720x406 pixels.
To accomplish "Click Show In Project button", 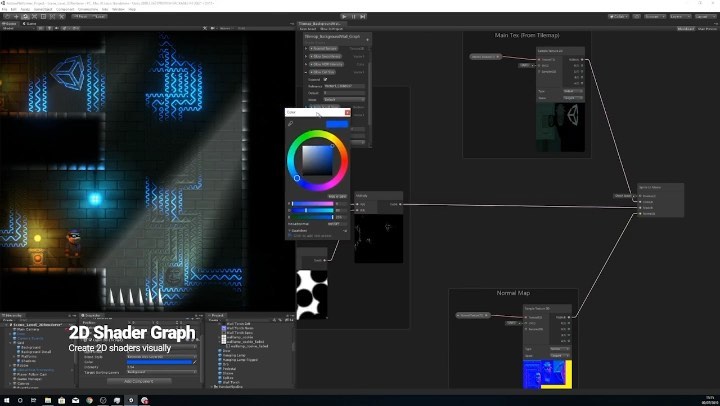I will (331, 29).
